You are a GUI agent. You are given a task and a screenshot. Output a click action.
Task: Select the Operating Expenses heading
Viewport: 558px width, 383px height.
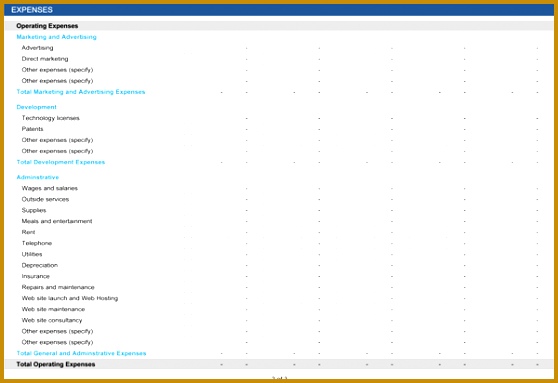[47, 26]
